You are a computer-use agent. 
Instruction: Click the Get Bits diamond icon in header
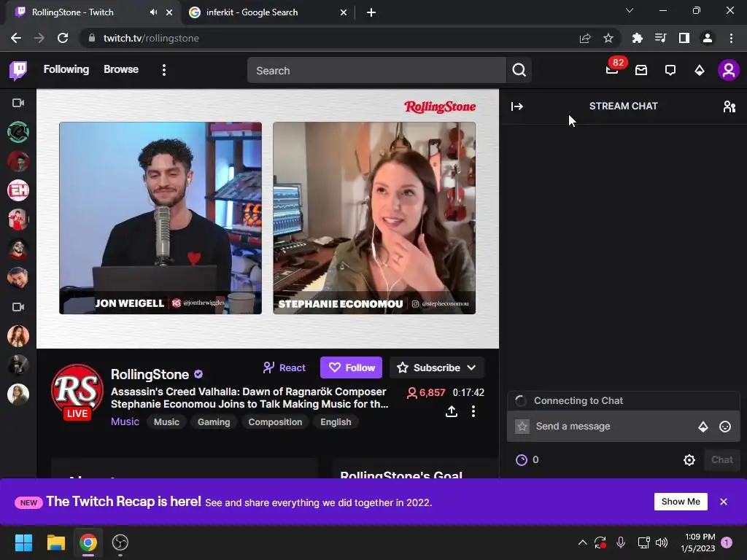point(700,71)
